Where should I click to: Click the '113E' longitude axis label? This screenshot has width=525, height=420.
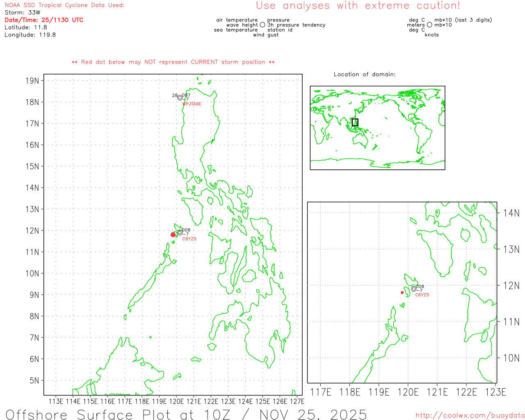(56, 401)
